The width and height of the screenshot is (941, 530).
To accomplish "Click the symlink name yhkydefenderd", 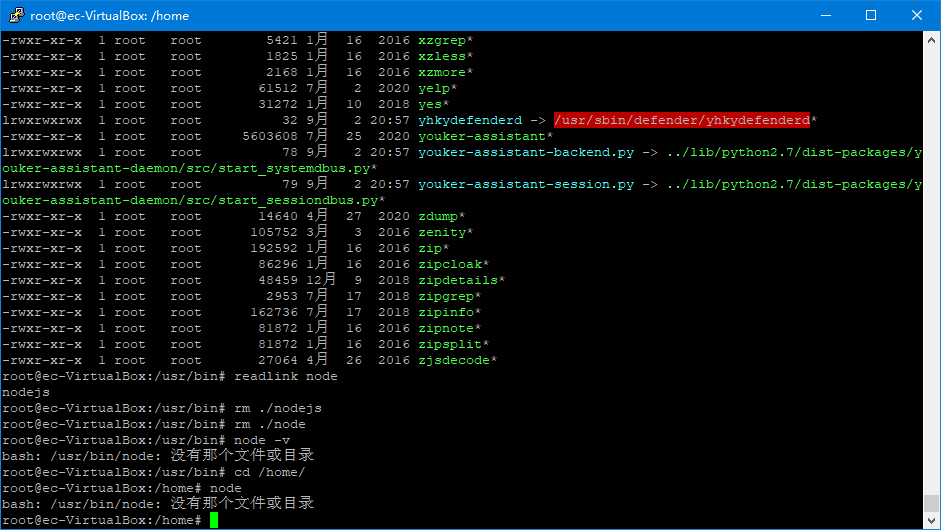I will [470, 120].
